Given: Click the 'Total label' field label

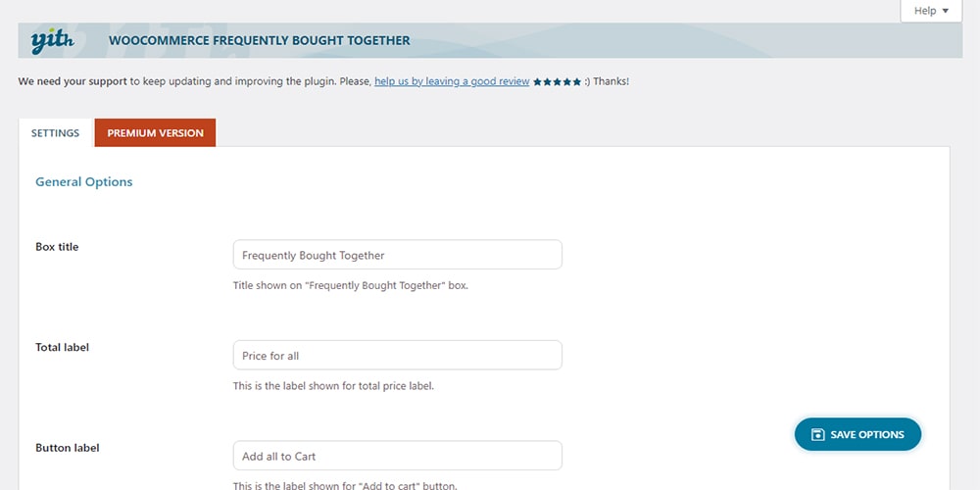Looking at the screenshot, I should click(62, 347).
